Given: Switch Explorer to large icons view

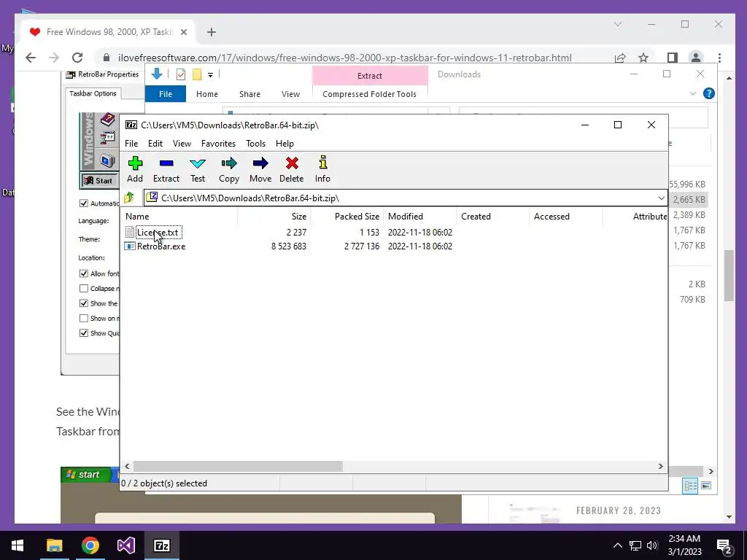Looking at the screenshot, I should [706, 485].
